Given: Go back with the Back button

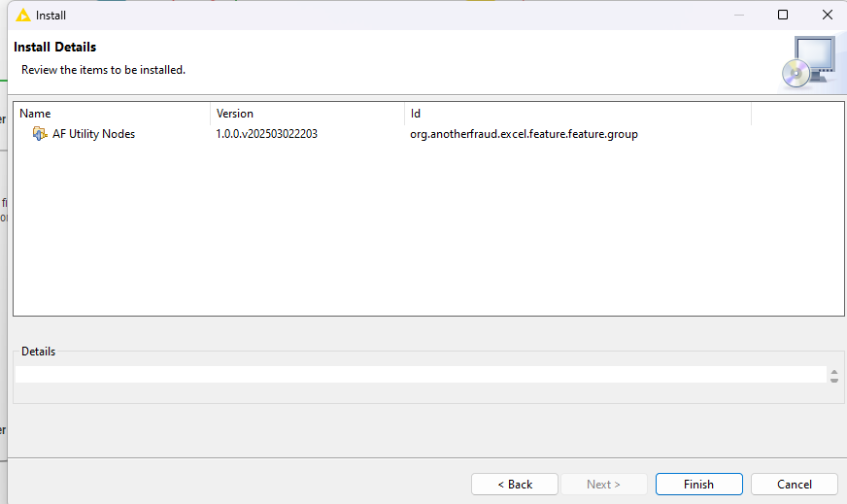Looking at the screenshot, I should pyautogui.click(x=514, y=484).
